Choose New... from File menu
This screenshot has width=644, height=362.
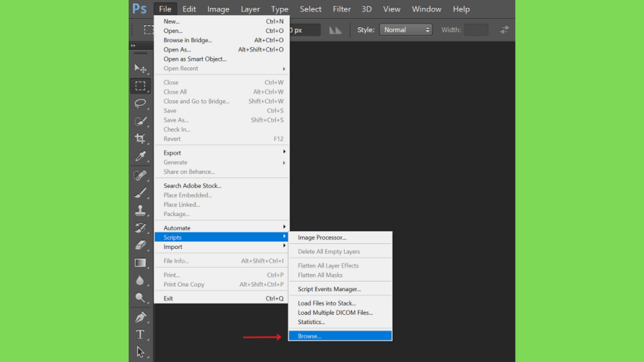tap(222, 21)
